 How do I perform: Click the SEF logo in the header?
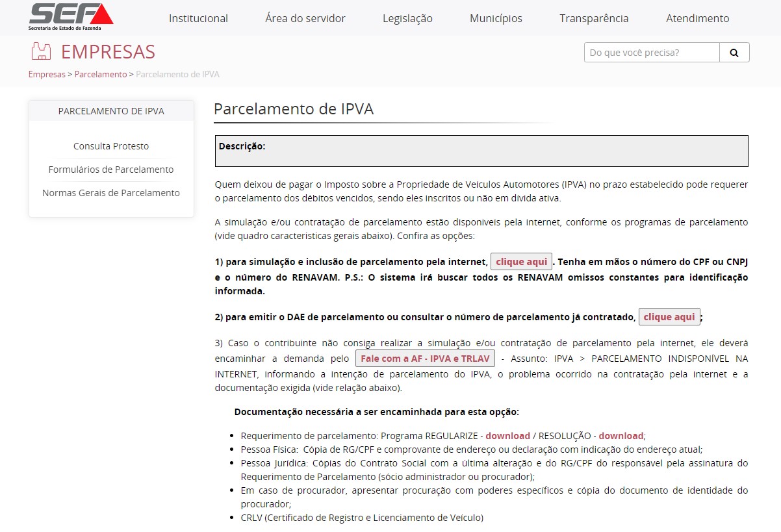point(71,17)
